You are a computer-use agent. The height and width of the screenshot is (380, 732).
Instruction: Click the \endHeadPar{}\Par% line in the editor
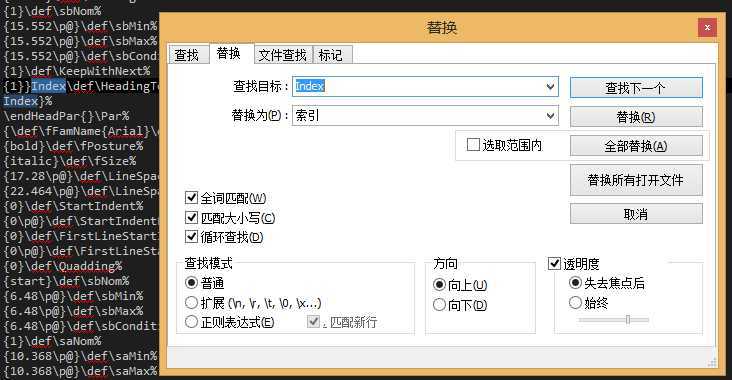pos(66,116)
